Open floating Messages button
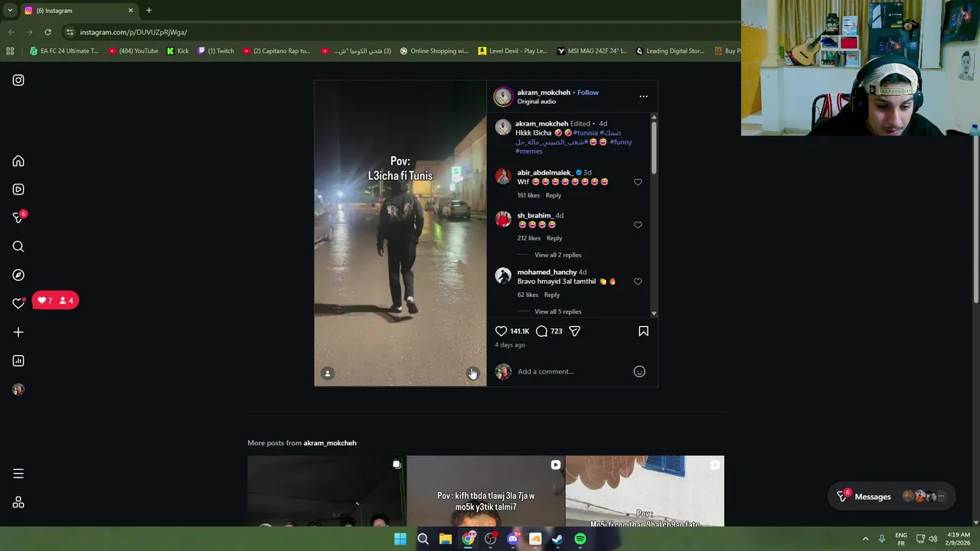Image resolution: width=980 pixels, height=551 pixels. tap(891, 497)
